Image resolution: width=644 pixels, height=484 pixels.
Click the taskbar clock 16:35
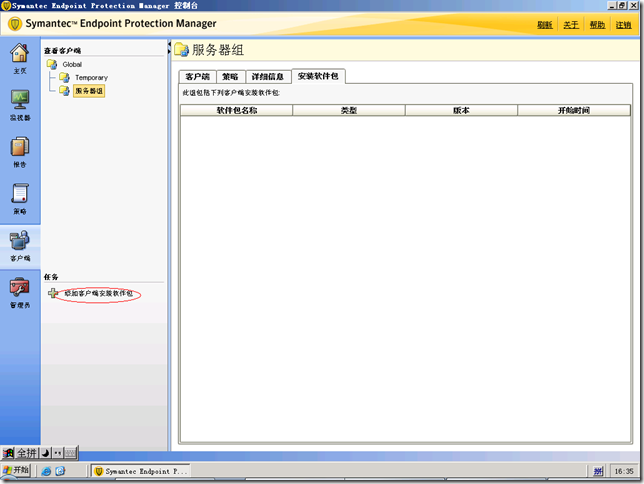(624, 471)
